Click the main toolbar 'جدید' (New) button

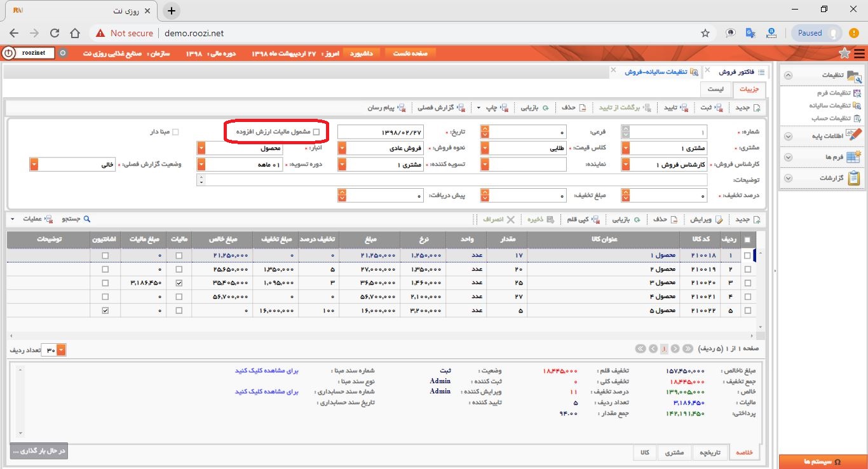pos(747,108)
